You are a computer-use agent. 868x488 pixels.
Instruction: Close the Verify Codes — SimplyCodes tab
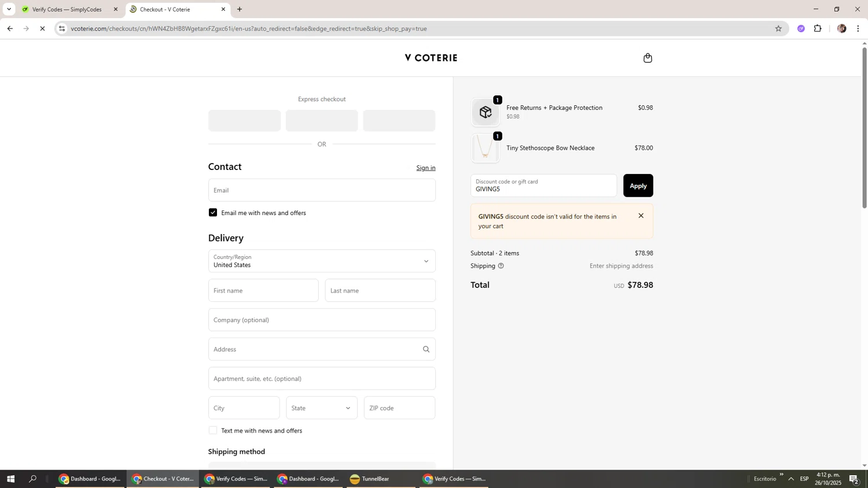116,9
